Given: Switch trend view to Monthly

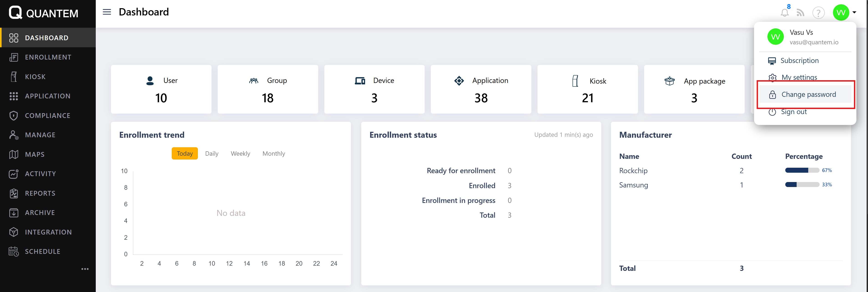Looking at the screenshot, I should tap(274, 154).
